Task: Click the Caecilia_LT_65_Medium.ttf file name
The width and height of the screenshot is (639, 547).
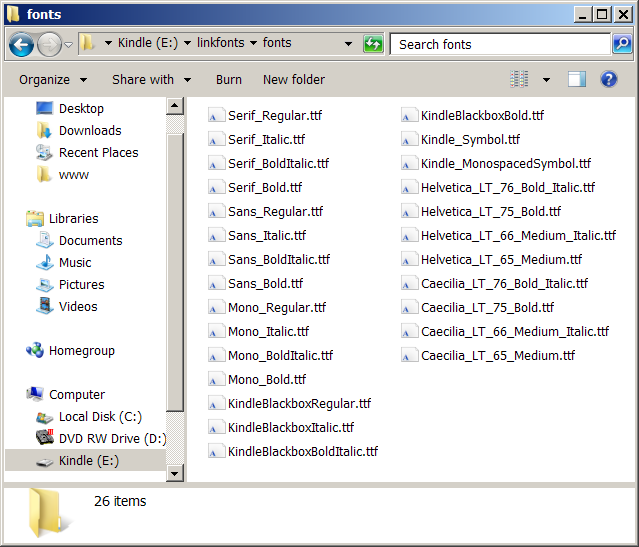Action: (x=498, y=355)
